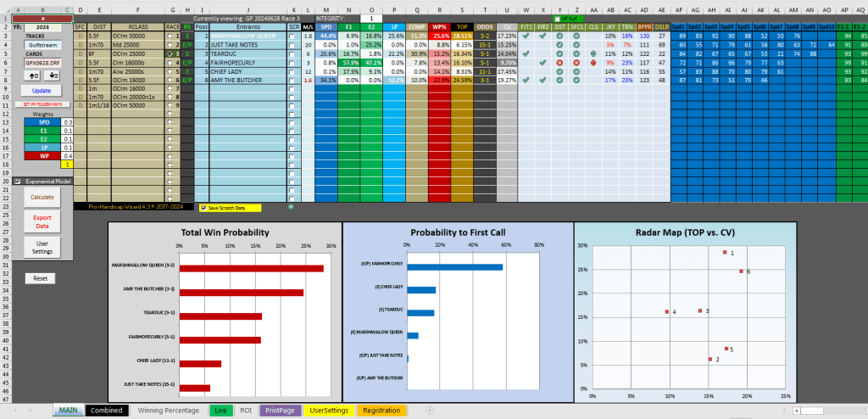
Task: Click the green up arrow CLS icon for Tearduc
Action: point(593,53)
